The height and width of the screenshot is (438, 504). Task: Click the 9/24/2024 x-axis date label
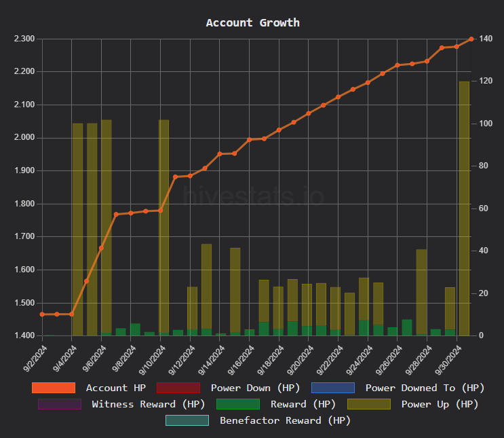[x=360, y=360]
